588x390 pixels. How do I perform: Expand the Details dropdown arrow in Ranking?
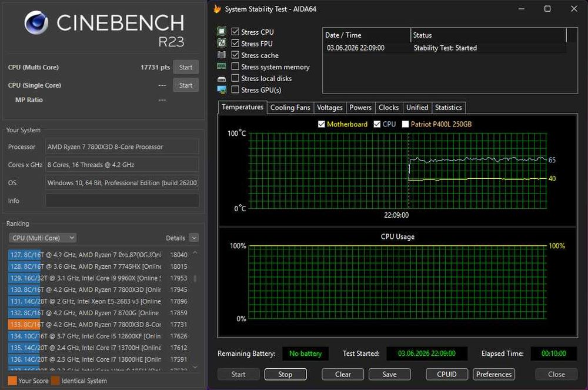pyautogui.click(x=194, y=238)
